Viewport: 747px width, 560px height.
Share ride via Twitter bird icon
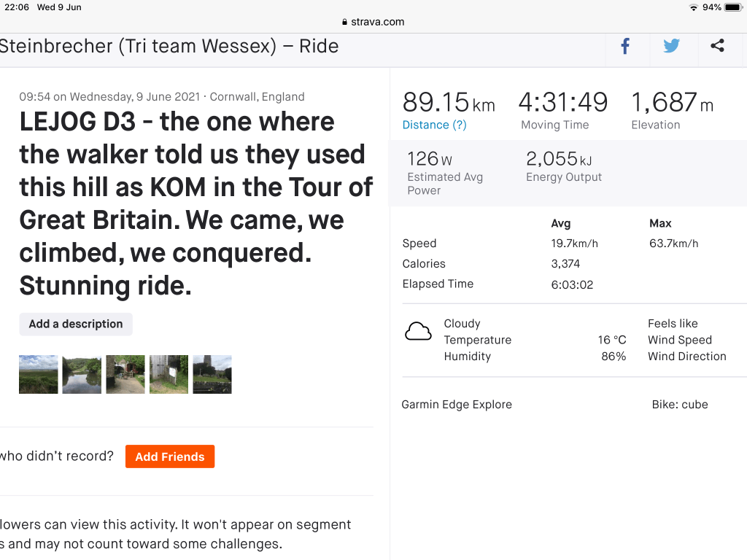[671, 47]
